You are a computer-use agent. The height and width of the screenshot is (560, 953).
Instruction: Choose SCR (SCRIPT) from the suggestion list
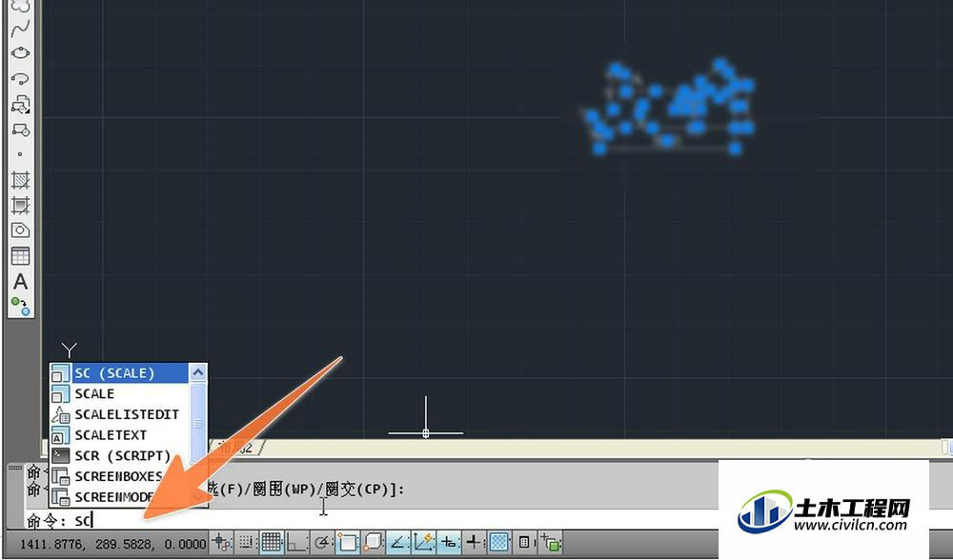tap(119, 455)
